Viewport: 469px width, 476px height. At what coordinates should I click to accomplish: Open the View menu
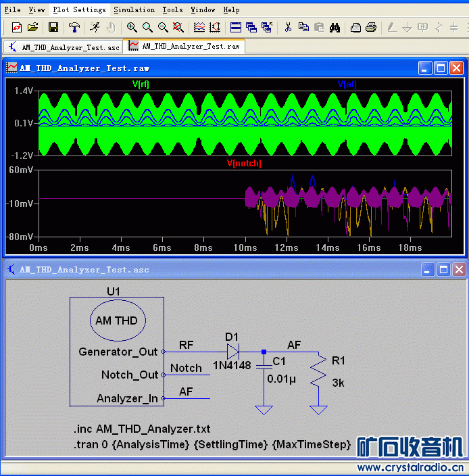[x=36, y=10]
